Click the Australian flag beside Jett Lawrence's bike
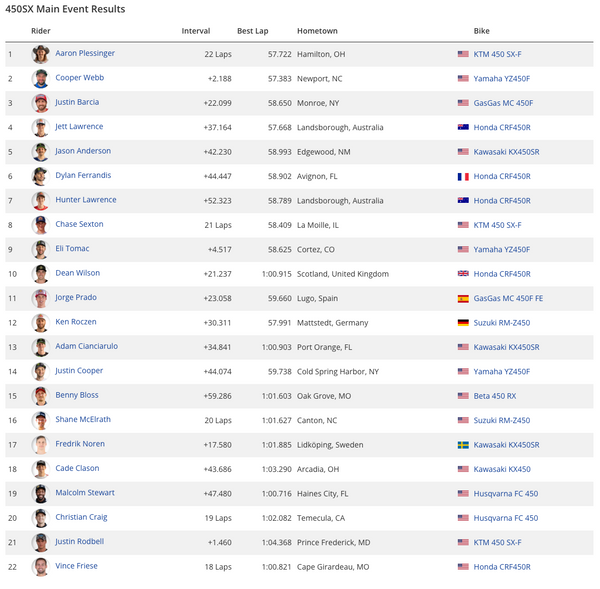The image size is (600, 589). tap(463, 127)
